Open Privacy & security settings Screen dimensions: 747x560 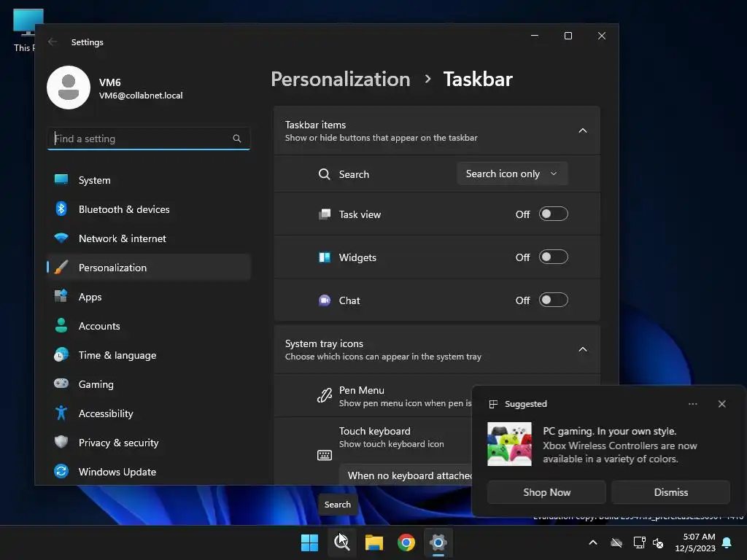click(149, 443)
